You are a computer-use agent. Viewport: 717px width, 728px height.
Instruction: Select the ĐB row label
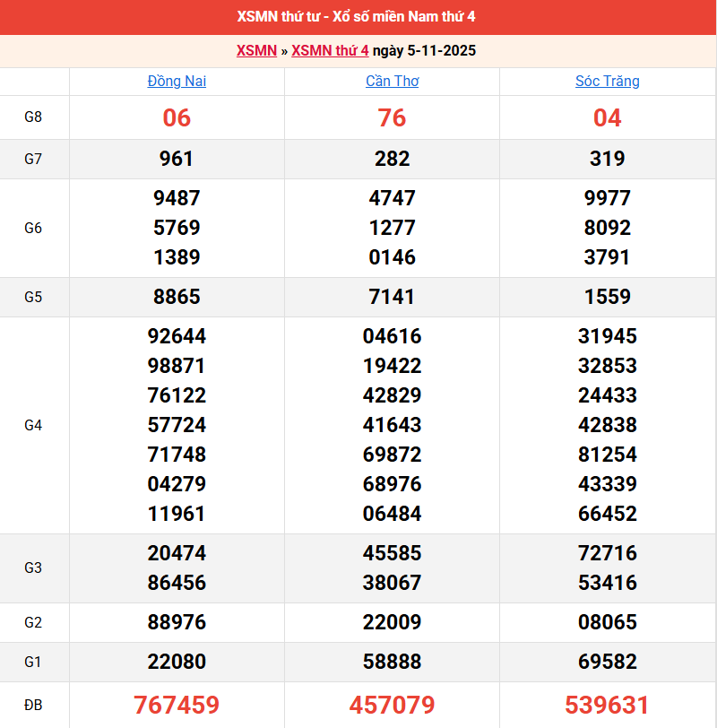(x=33, y=705)
